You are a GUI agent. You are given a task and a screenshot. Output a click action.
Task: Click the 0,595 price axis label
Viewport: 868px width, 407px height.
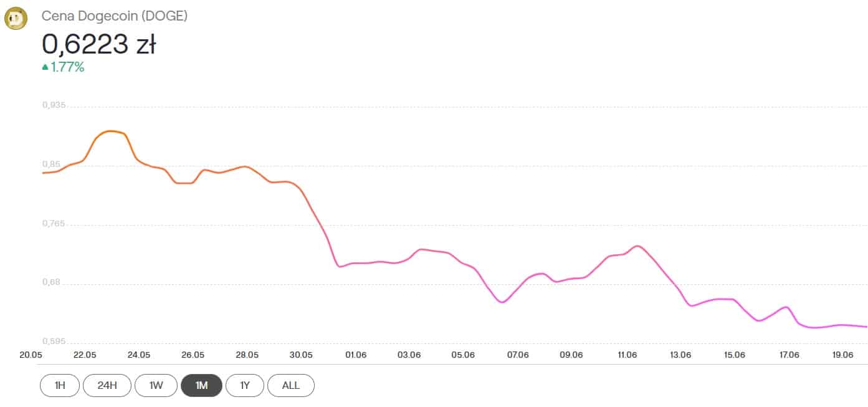[54, 342]
